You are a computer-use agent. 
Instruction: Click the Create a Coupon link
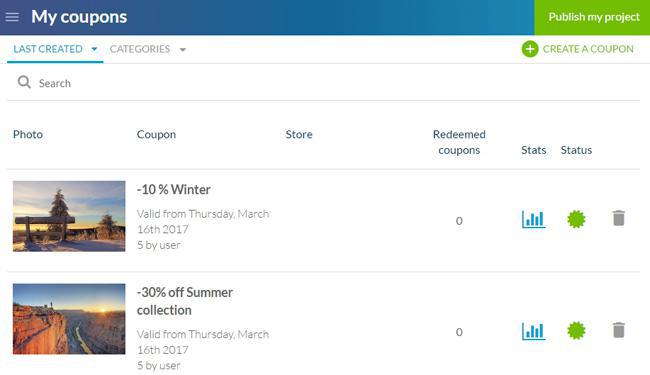[x=588, y=49]
